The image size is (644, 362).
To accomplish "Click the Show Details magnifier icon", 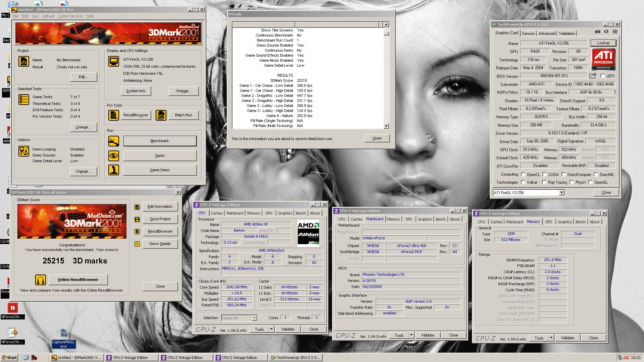I will (137, 244).
